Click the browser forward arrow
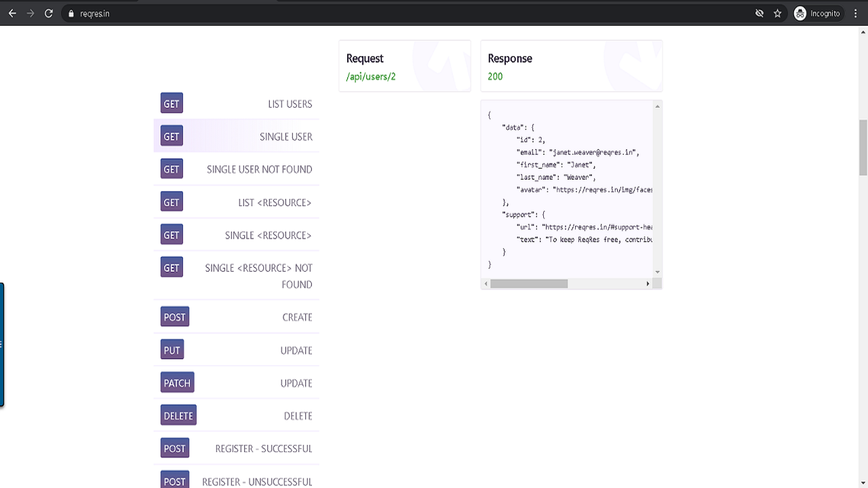 (x=31, y=14)
